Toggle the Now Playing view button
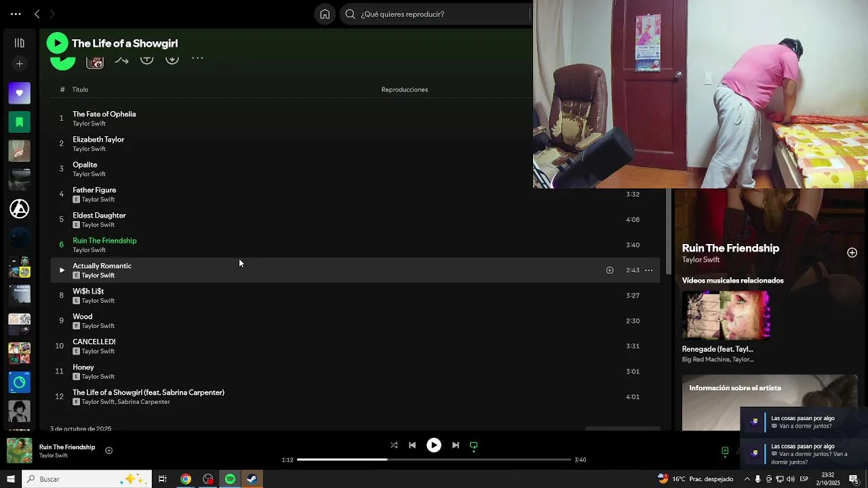Viewport: 868px width, 488px height. (725, 451)
